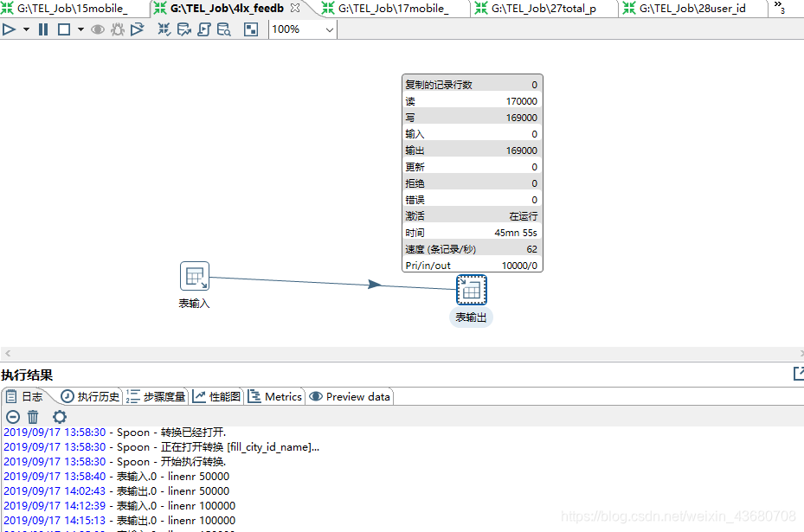The width and height of the screenshot is (804, 532).
Task: Run the transformation with play icon
Action: click(x=9, y=29)
